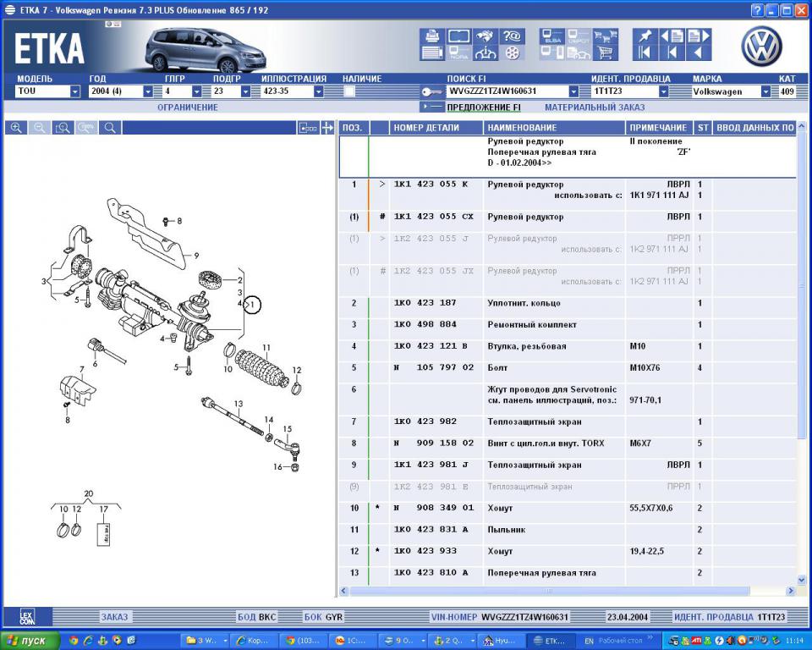Open МАТЕРИАЛЬНЫЙ ЗАКАЗ tab

[595, 107]
